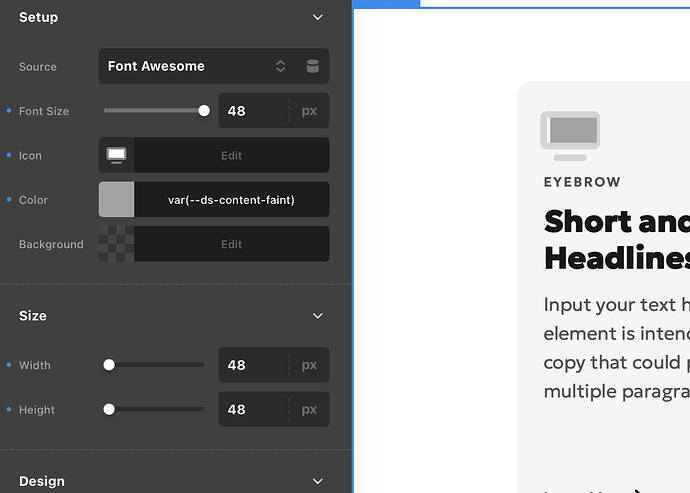Click Edit button in the Background row
Image resolution: width=690 pixels, height=493 pixels.
231,244
